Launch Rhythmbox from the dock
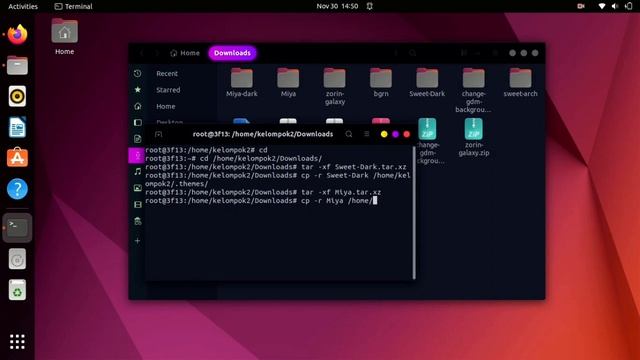640x360 pixels. [x=17, y=96]
